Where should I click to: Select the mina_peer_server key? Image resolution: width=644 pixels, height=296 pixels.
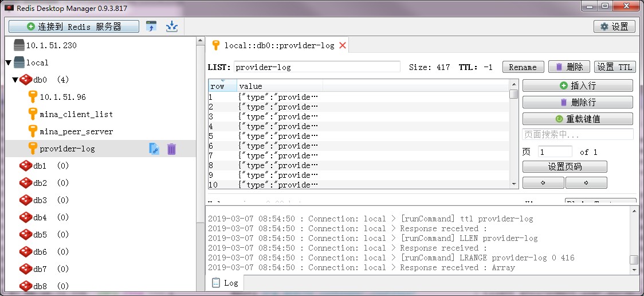coord(76,131)
